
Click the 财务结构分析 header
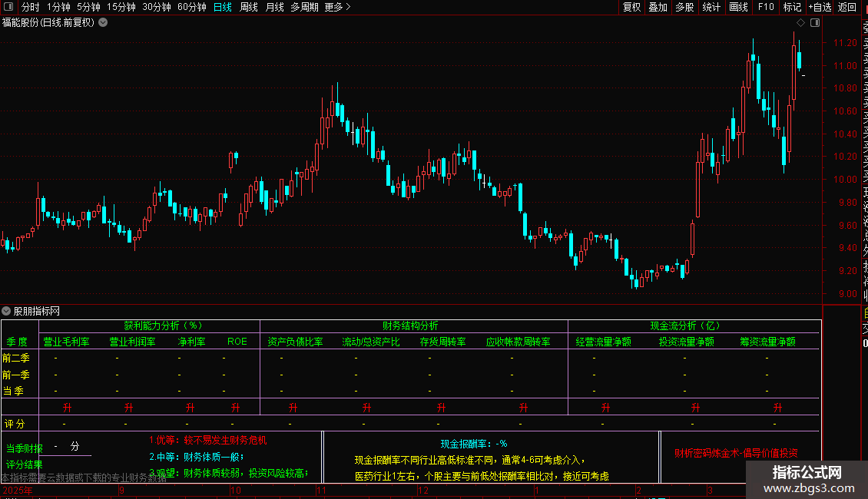click(410, 326)
